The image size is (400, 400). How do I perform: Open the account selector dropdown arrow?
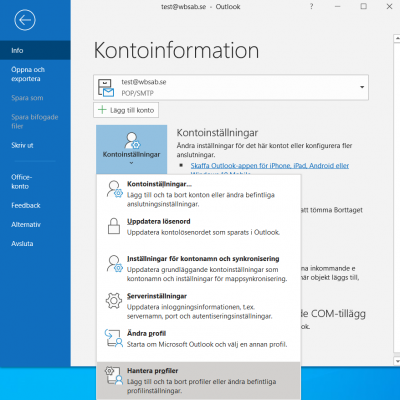click(362, 87)
